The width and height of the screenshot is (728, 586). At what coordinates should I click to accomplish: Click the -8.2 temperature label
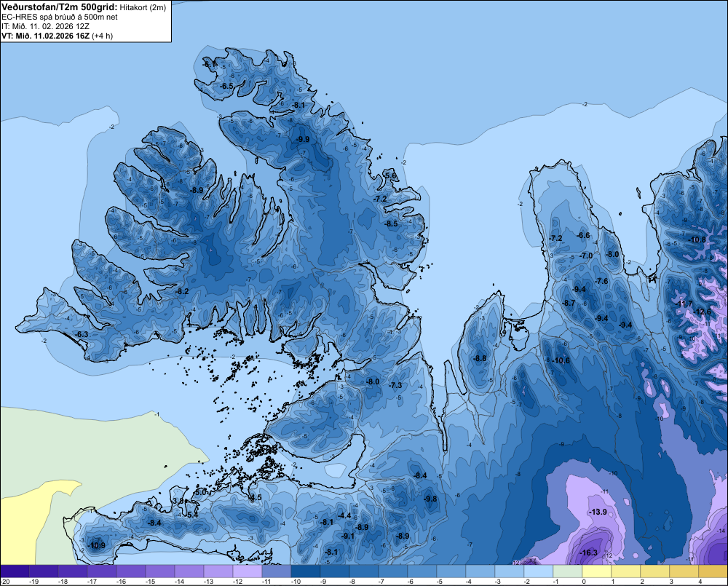[182, 291]
